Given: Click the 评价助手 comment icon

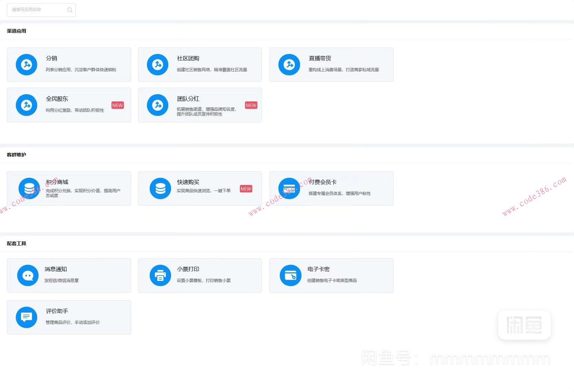Looking at the screenshot, I should [x=26, y=317].
